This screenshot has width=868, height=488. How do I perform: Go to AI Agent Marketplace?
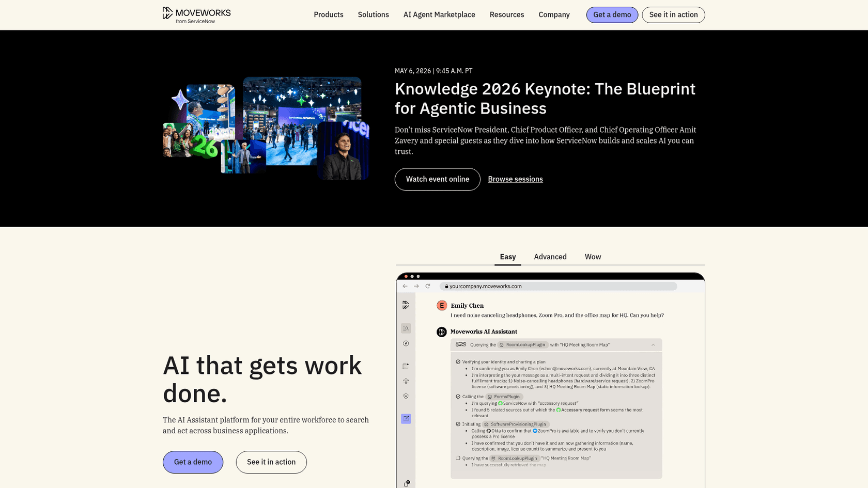[439, 14]
